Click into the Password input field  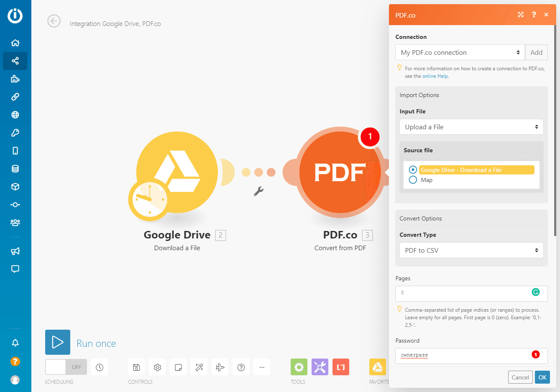(471, 356)
